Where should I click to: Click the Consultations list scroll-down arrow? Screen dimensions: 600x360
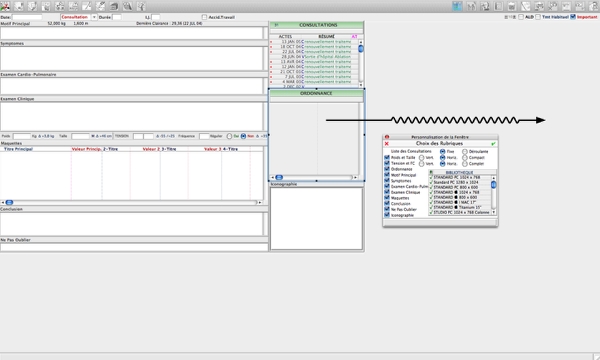[x=360, y=85]
